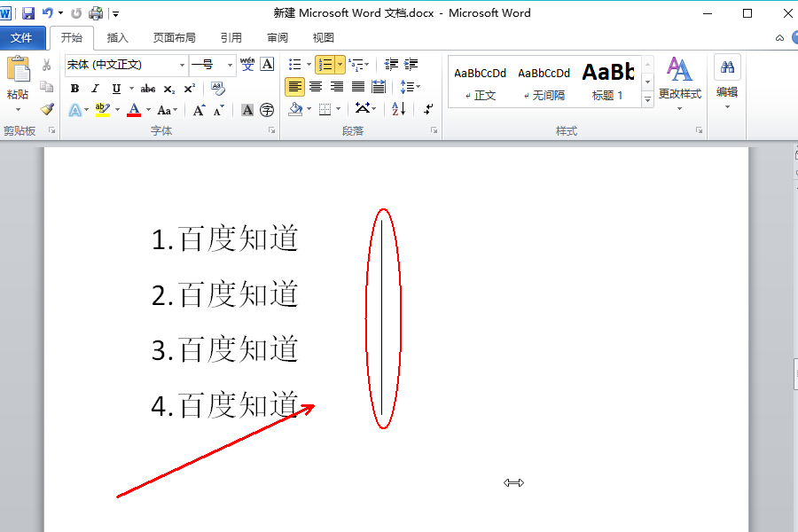The image size is (798, 532).
Task: Open the Paragraph dialog launcher
Action: click(434, 130)
